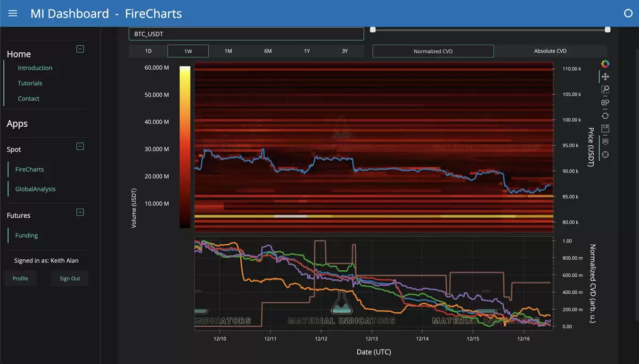Save the chart using the download icon
The height and width of the screenshot is (364, 639).
[x=605, y=128]
